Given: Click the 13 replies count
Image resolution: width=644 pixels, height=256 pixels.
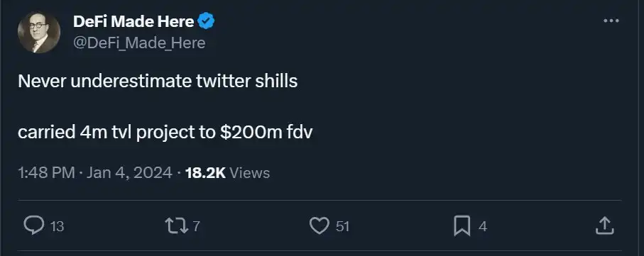Looking at the screenshot, I should click(57, 226).
